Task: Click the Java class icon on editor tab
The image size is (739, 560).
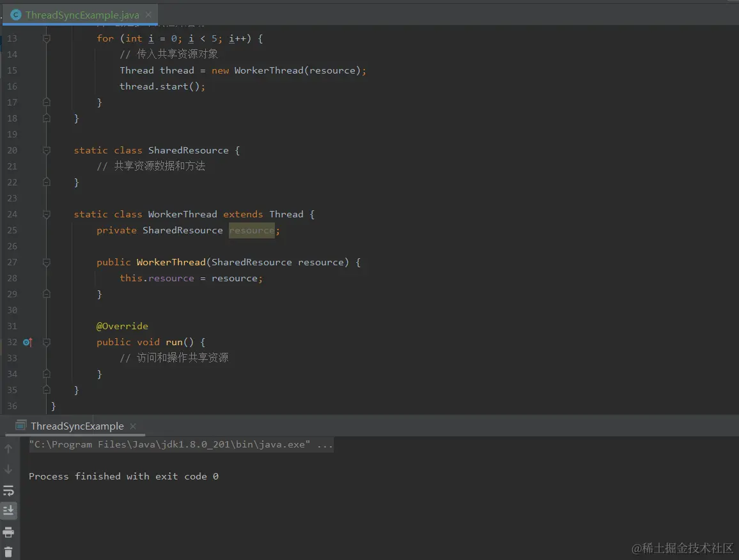Action: click(x=16, y=15)
